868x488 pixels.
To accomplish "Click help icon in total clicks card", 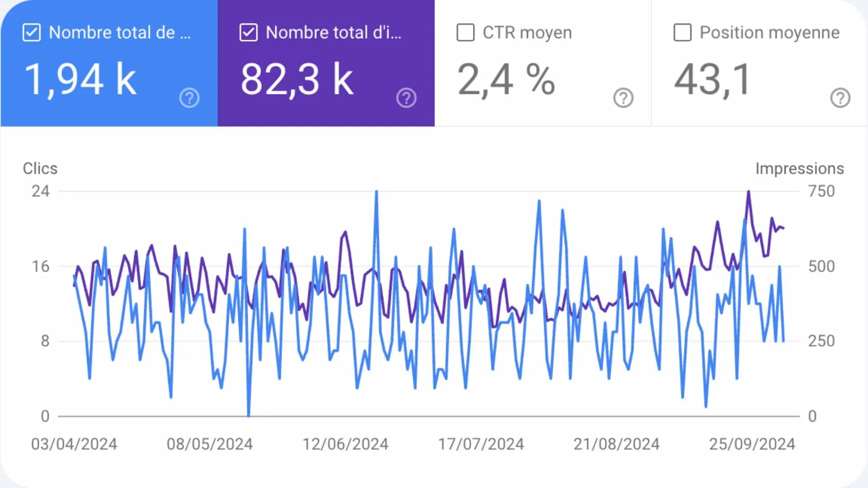I will (x=189, y=98).
